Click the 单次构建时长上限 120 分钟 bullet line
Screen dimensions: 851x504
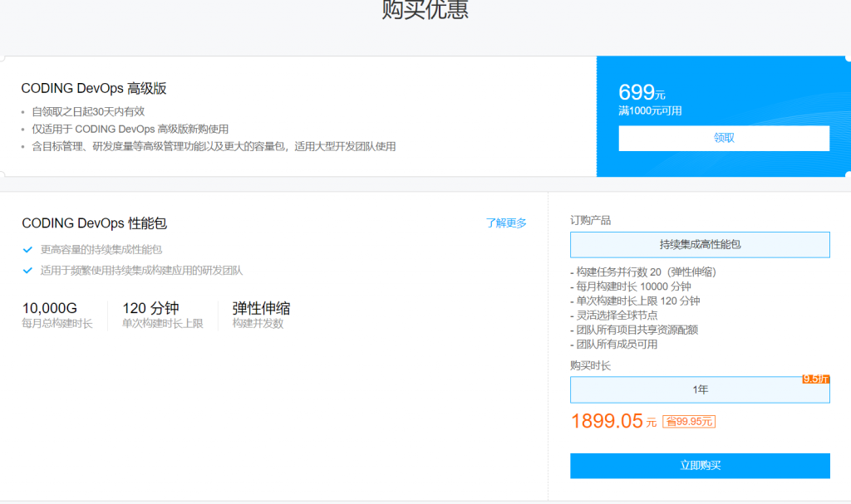pyautogui.click(x=635, y=301)
